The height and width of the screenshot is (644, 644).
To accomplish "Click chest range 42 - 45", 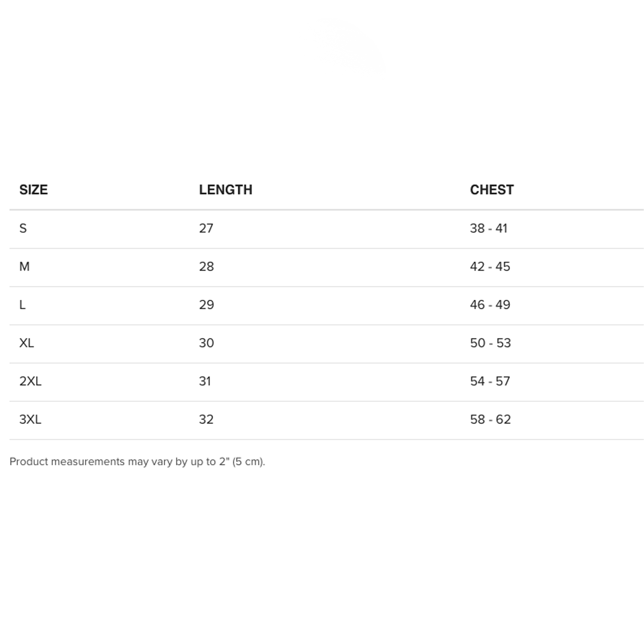I will (490, 267).
